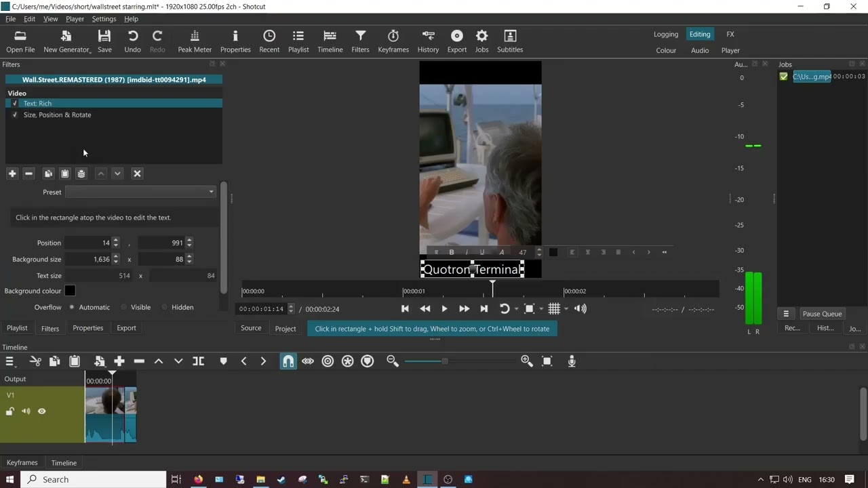Click the Export toolbar icon
The image size is (868, 488).
coord(456,41)
